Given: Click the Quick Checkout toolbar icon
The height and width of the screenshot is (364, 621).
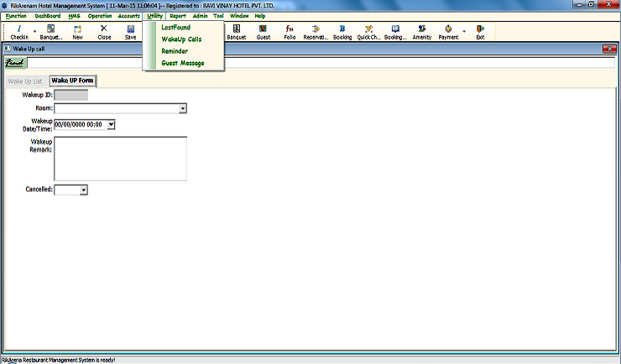Looking at the screenshot, I should [x=368, y=32].
